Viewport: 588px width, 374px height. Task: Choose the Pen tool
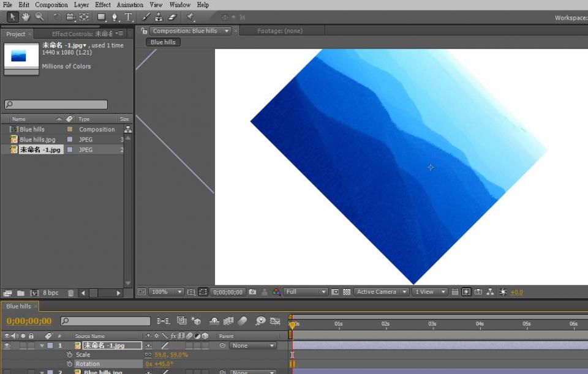[x=115, y=17]
